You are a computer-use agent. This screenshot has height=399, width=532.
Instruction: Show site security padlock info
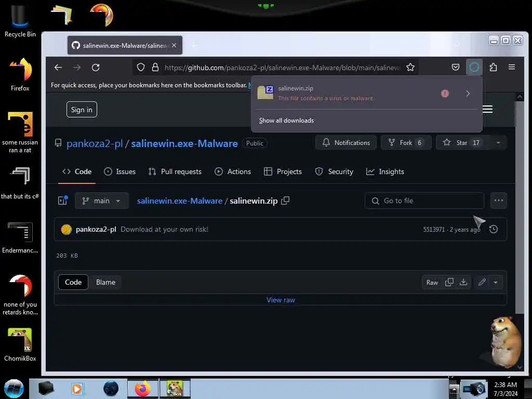[x=155, y=67]
